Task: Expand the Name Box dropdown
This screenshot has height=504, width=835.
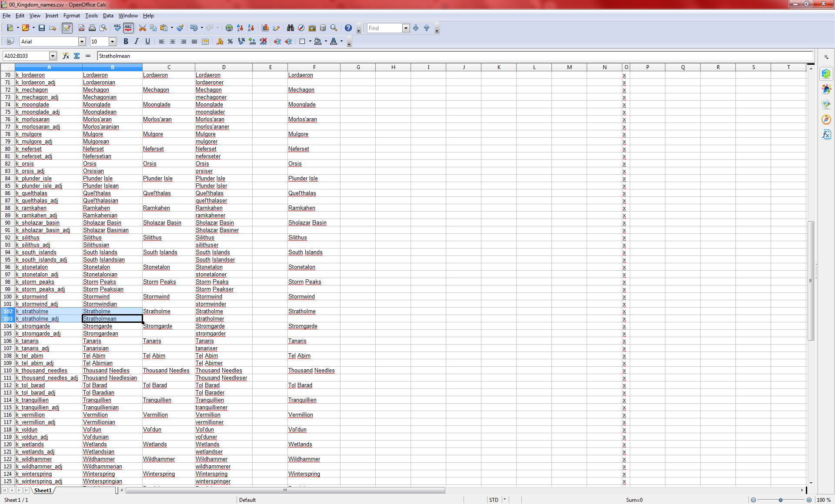Action: click(53, 56)
